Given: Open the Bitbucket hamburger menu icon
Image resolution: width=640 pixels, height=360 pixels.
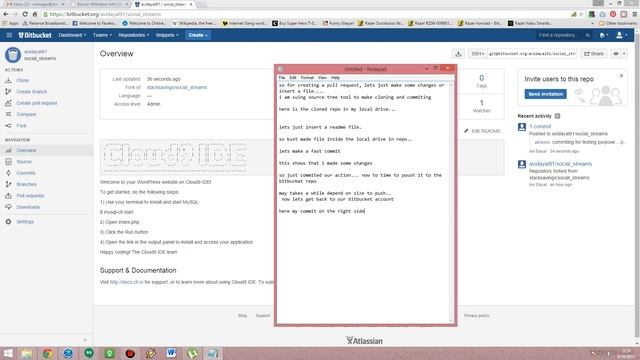Looking at the screenshot, I should [x=9, y=35].
